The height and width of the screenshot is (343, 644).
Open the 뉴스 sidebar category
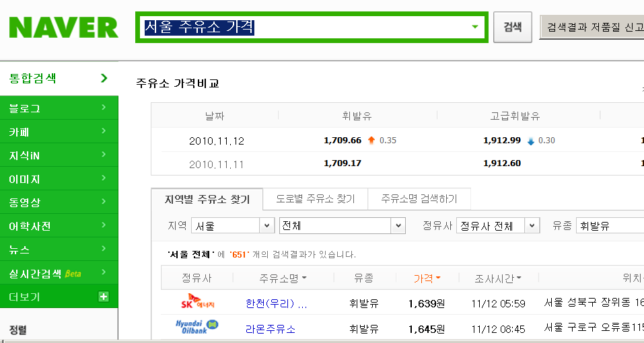click(59, 249)
